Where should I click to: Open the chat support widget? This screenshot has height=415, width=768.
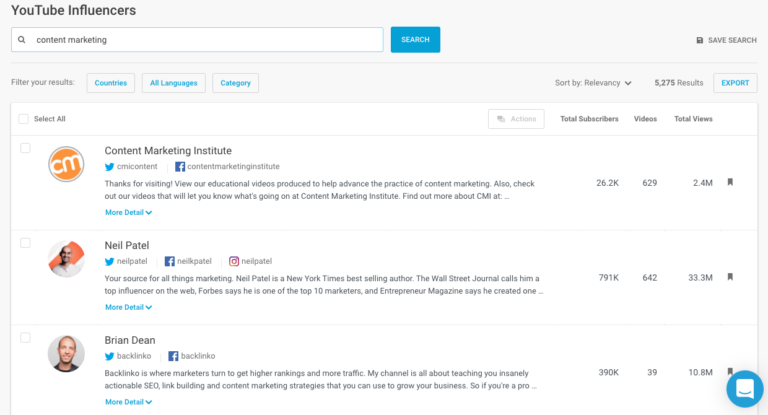(744, 389)
